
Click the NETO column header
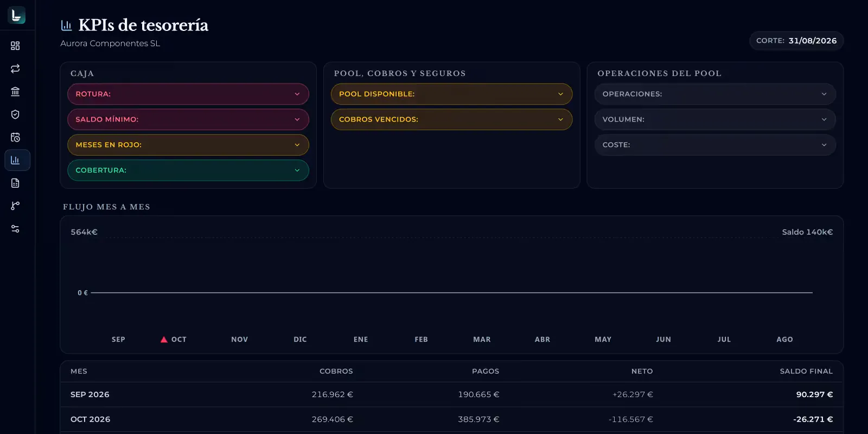point(642,371)
